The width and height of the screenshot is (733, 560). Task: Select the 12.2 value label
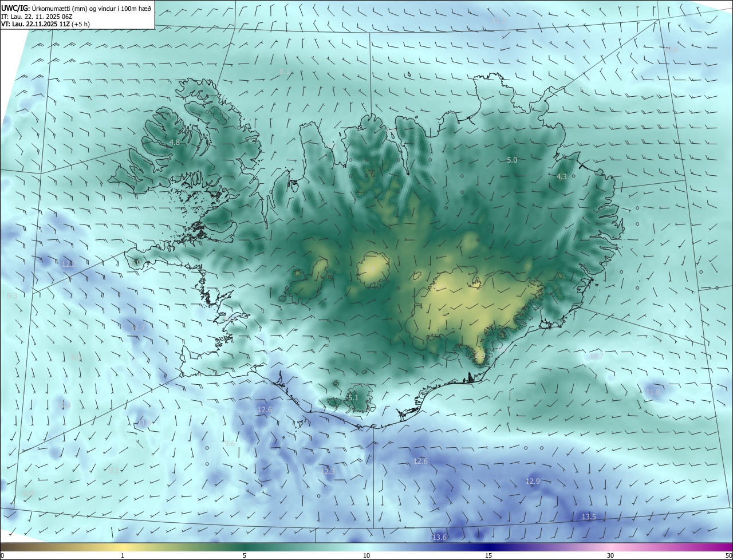tap(69, 264)
